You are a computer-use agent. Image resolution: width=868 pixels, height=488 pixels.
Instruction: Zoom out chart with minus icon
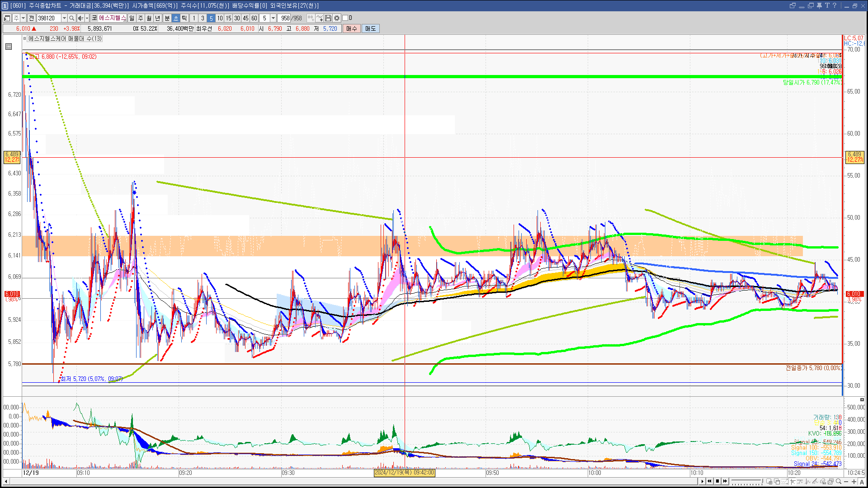pyautogui.click(x=846, y=482)
